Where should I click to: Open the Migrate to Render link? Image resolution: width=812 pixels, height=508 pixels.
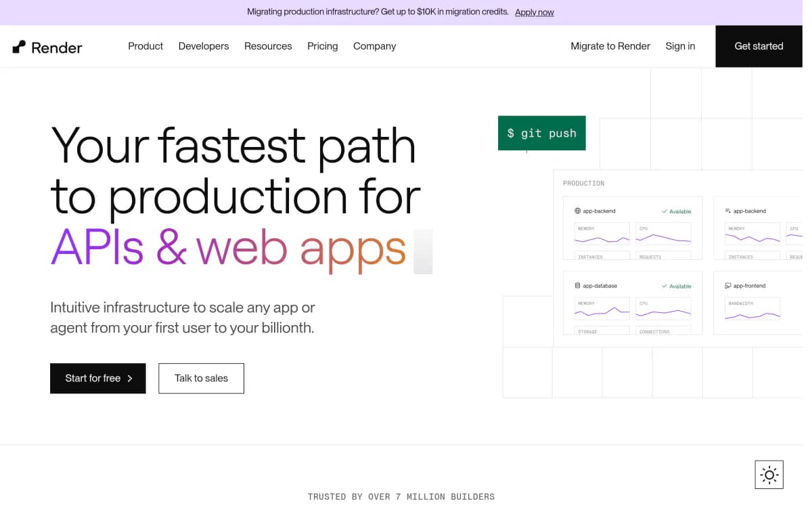point(610,46)
